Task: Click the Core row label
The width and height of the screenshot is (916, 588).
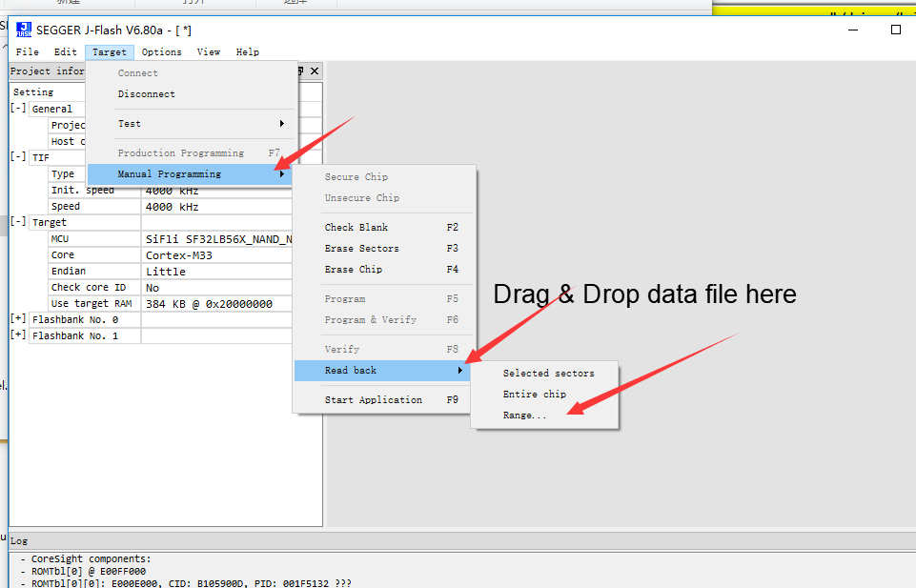Action: tap(63, 255)
